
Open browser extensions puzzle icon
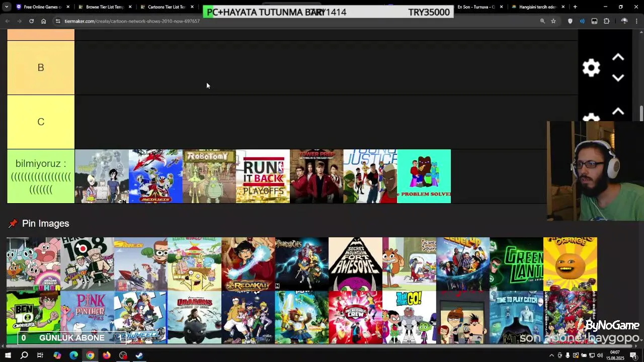point(606,21)
